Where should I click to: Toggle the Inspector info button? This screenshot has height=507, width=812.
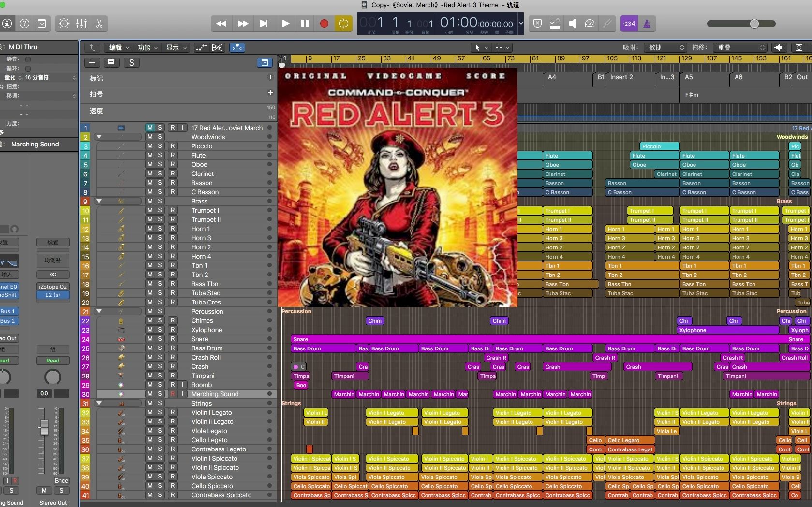point(7,23)
